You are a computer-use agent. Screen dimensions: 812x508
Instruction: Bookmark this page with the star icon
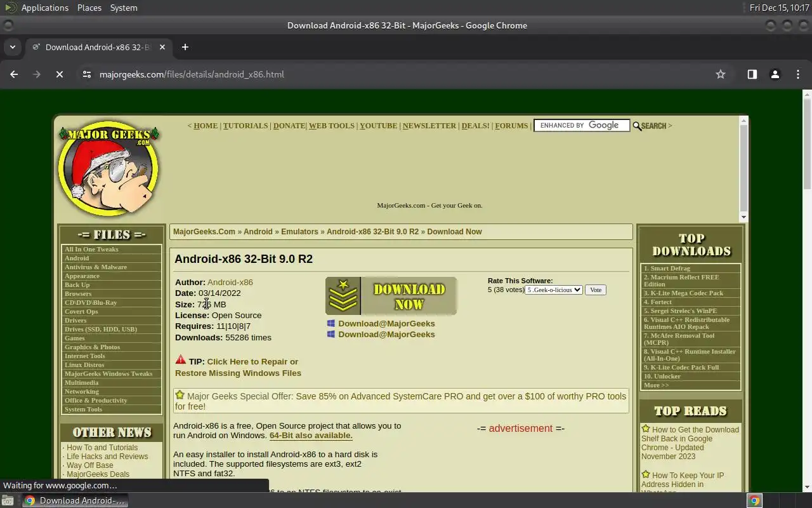(x=721, y=74)
